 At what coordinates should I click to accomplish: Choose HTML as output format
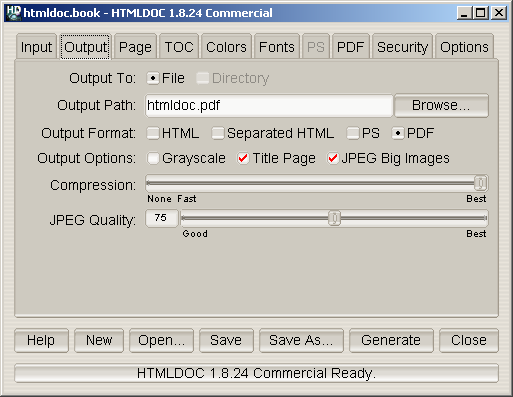[153, 133]
